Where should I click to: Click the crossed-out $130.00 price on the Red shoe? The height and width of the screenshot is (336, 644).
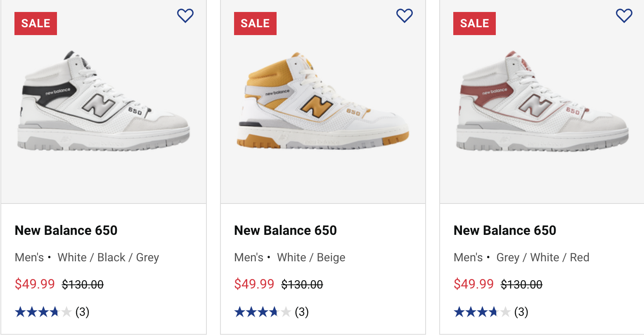click(x=521, y=284)
